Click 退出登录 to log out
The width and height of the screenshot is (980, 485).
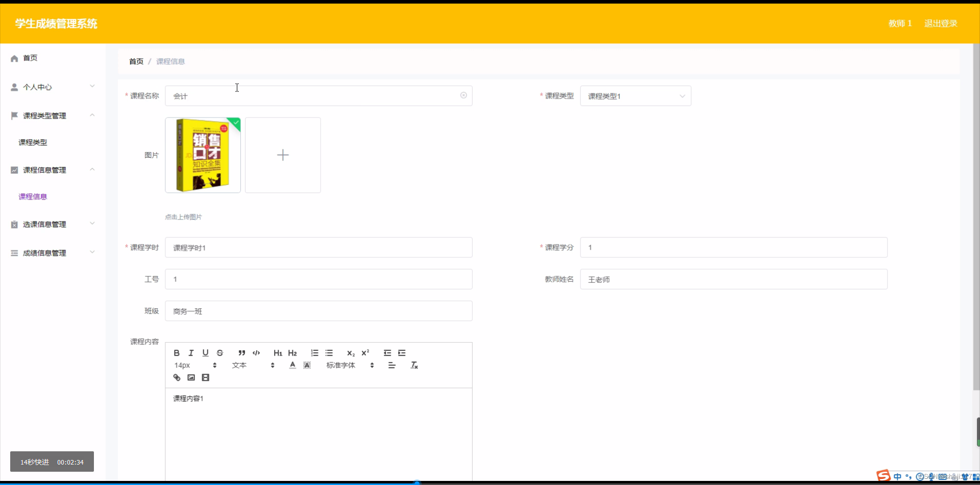pos(941,23)
